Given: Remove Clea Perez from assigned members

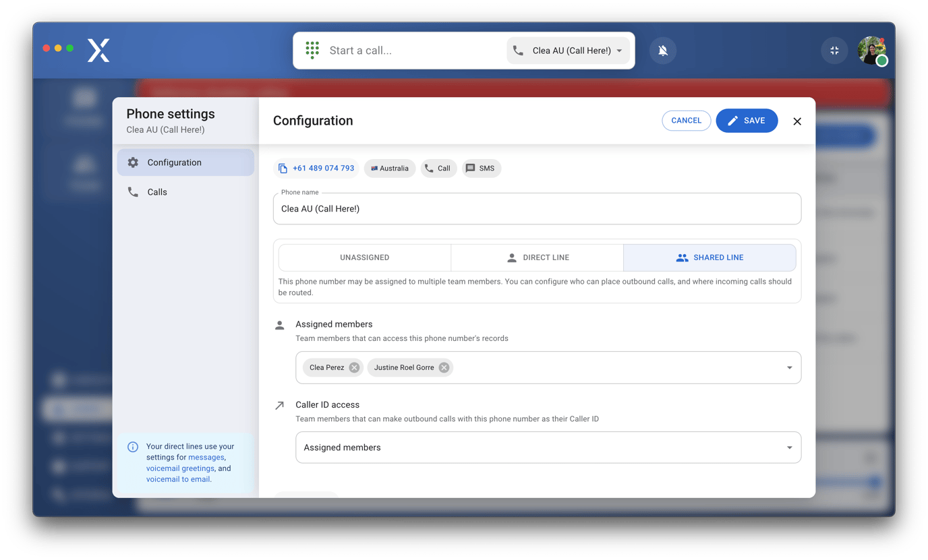Looking at the screenshot, I should 353,367.
